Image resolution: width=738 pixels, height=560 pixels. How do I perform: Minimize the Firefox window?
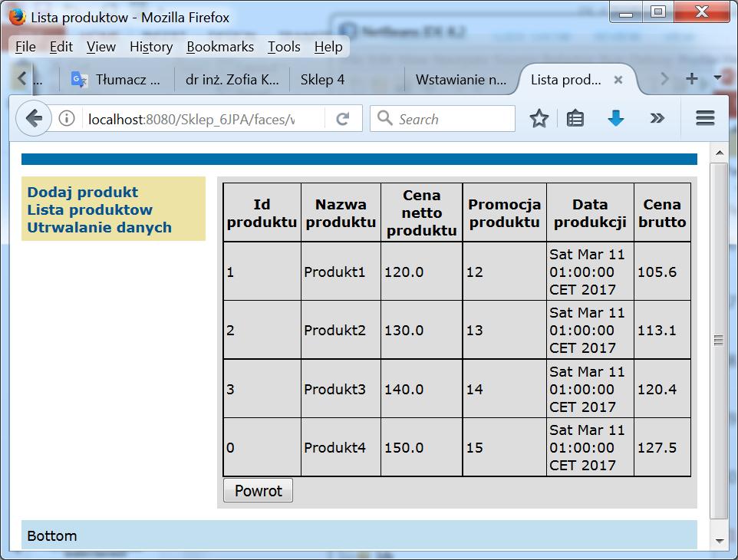626,12
